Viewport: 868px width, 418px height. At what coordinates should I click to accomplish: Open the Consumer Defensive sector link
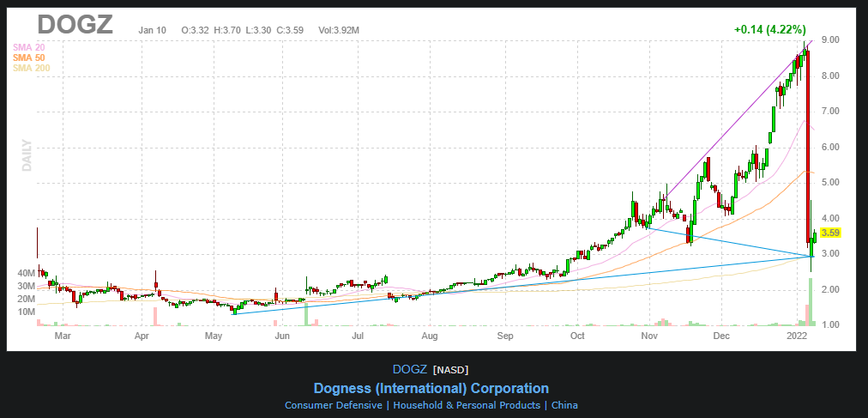tap(334, 405)
